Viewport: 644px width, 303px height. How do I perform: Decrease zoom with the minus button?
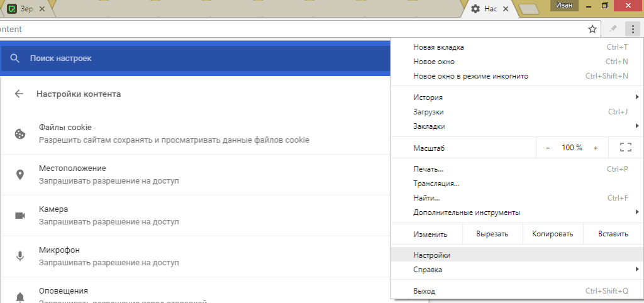pos(548,147)
